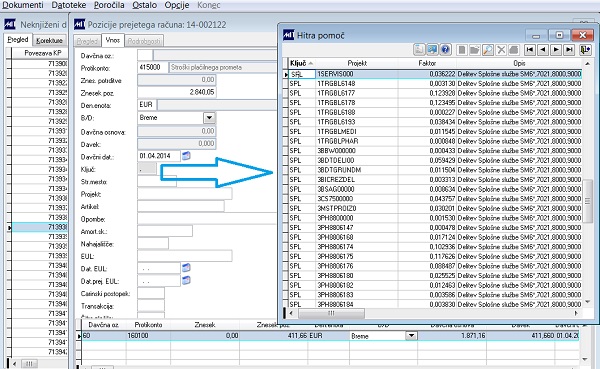Open calendar icon next to Davčni dat.
The height and width of the screenshot is (369, 600).
point(186,156)
